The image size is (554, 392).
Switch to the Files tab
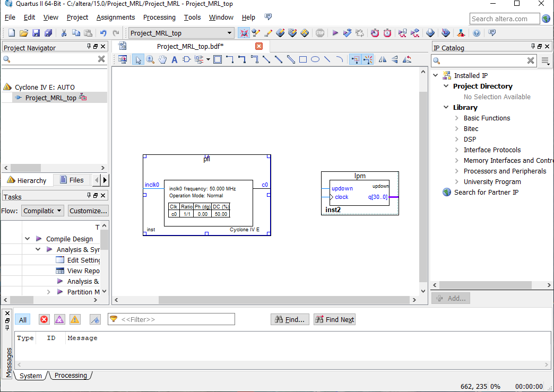tap(72, 180)
